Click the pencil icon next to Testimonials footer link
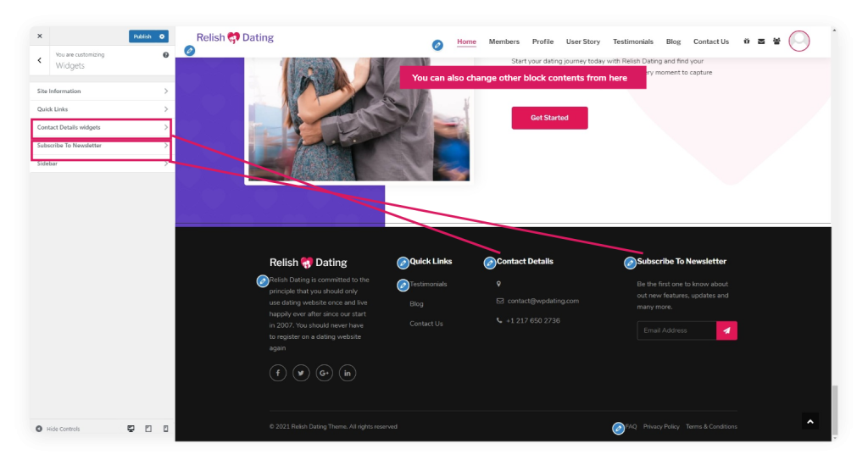The image size is (868, 466). (x=403, y=286)
